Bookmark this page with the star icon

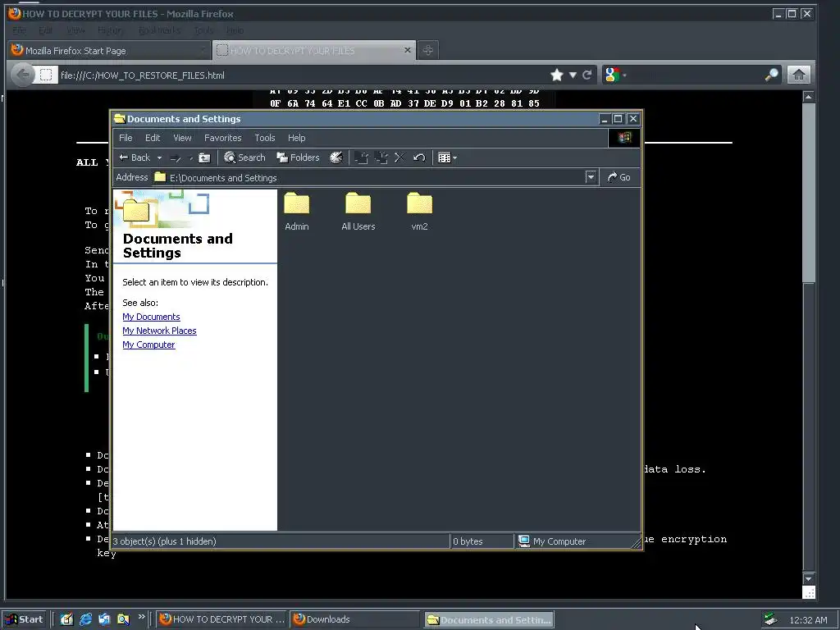click(557, 75)
